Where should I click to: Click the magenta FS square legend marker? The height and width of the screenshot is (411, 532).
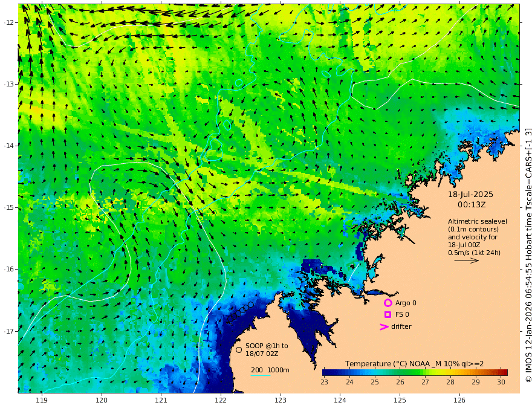[x=388, y=315]
